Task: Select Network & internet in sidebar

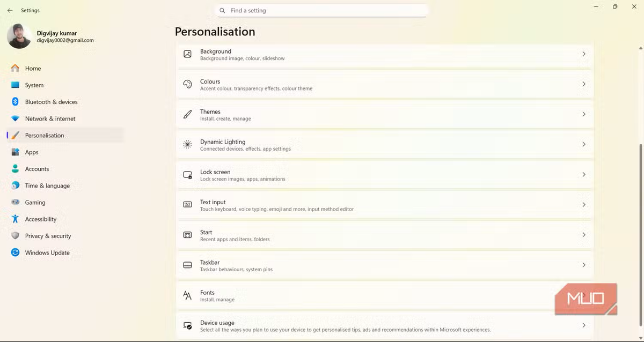Action: click(x=50, y=118)
